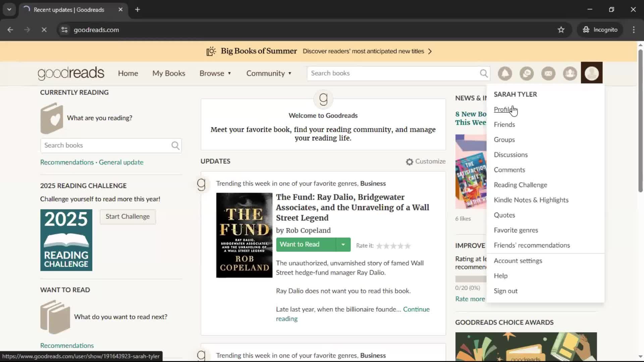This screenshot has width=644, height=362.
Task: Open the Recommendations link near General update
Action: (67, 162)
